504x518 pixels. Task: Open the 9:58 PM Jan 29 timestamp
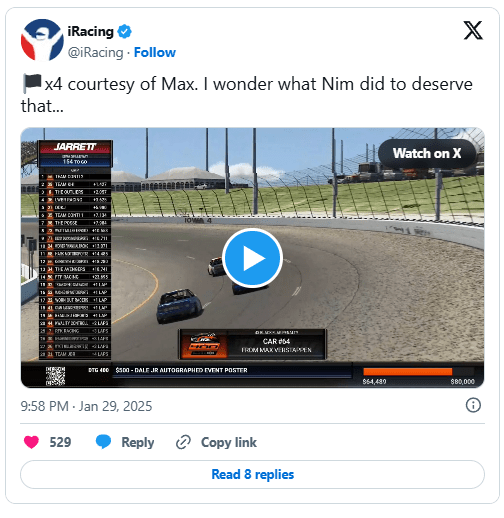86,406
